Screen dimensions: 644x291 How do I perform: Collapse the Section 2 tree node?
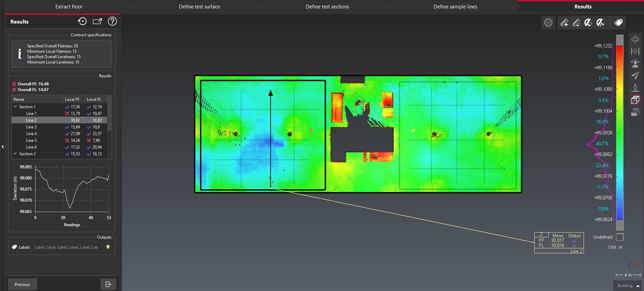tap(15, 154)
